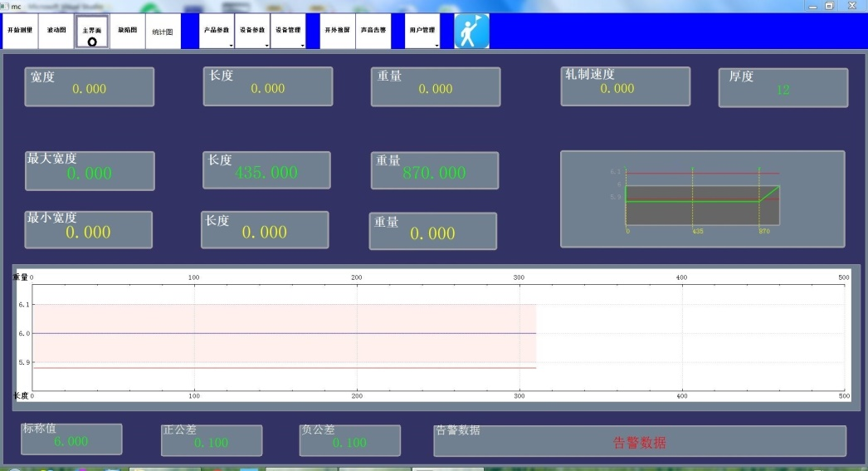Click the red 告警数据 alarm panel

(639, 441)
